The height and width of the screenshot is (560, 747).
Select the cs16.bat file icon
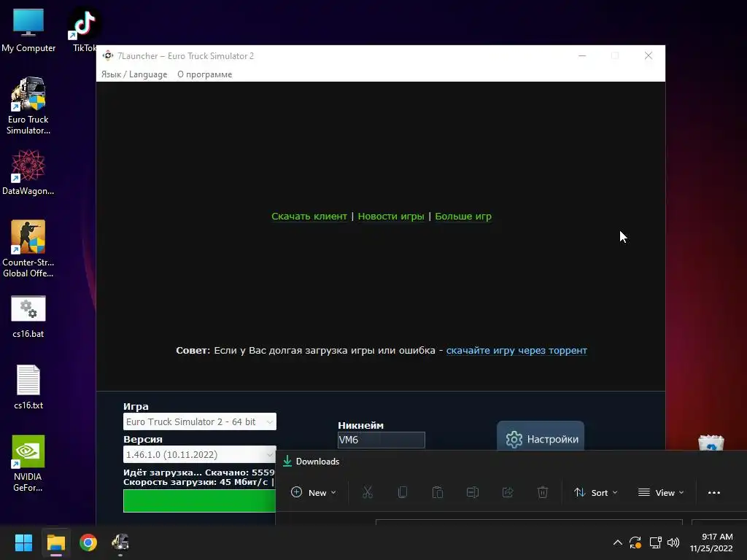coord(28,316)
